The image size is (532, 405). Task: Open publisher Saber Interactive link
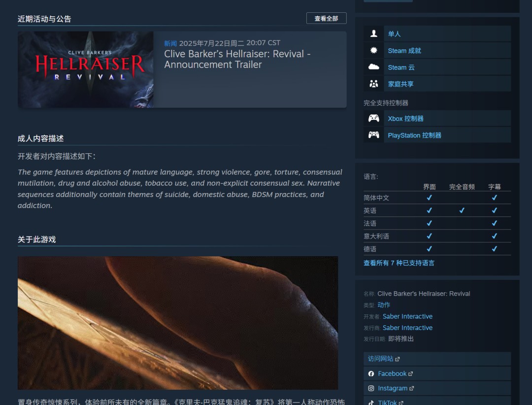pyautogui.click(x=407, y=328)
